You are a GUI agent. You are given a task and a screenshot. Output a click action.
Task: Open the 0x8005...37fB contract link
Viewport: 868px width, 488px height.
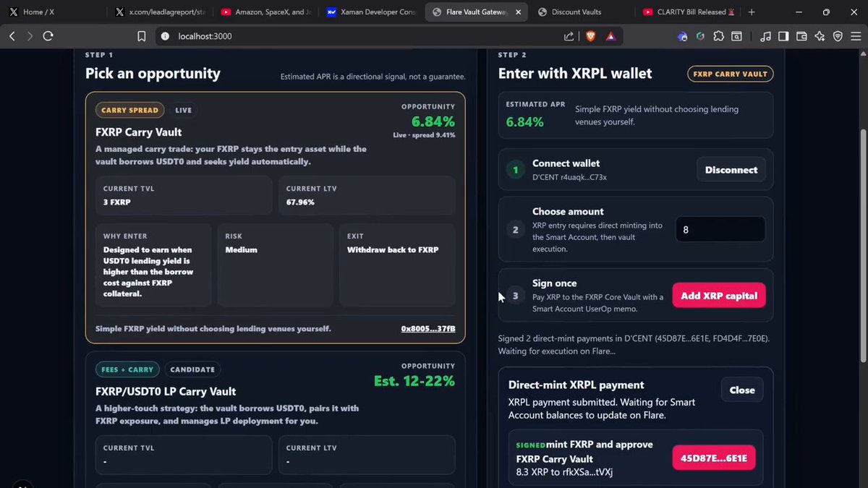tap(428, 329)
